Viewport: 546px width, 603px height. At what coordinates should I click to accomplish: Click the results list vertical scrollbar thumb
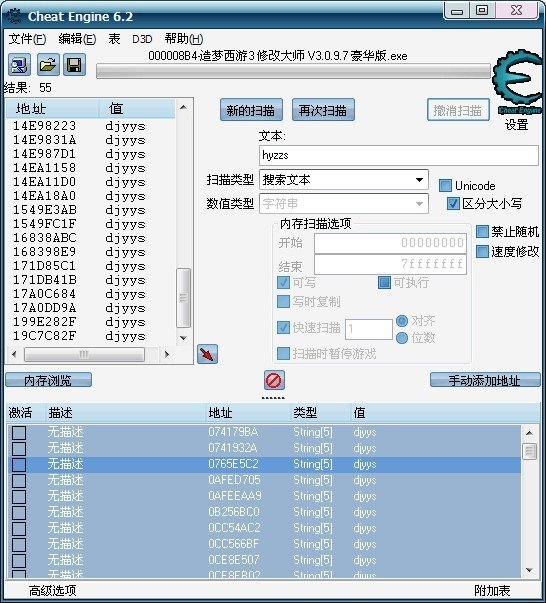point(183,298)
